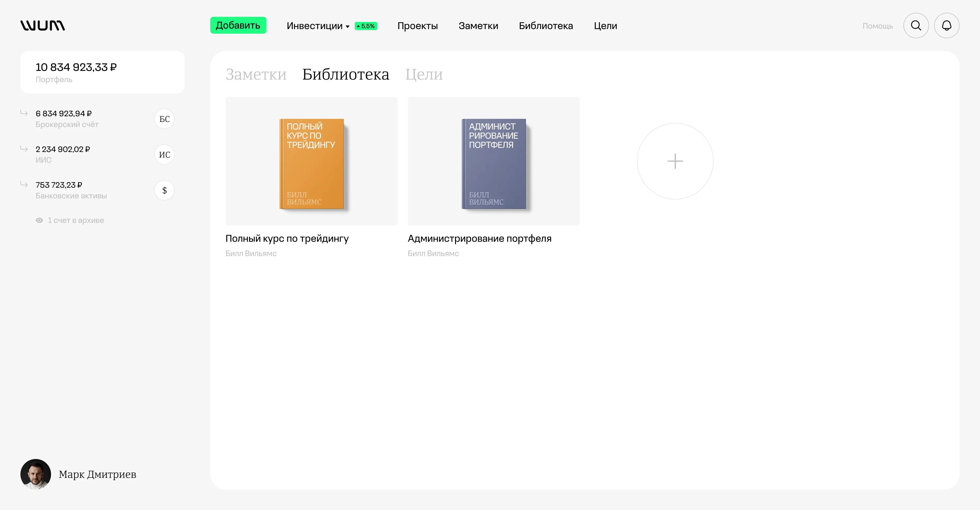Click Марк Дмитриев profile avatar
This screenshot has width=980, height=510.
pos(36,474)
